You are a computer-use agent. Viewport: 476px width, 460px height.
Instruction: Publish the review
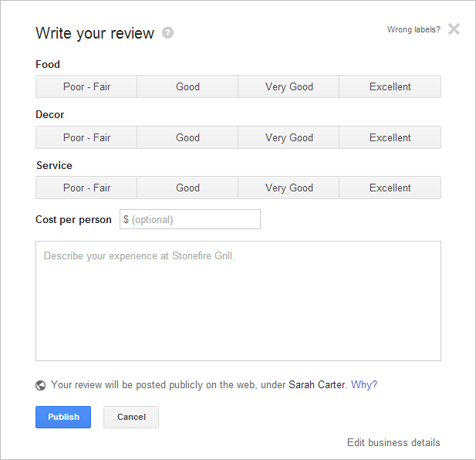63,417
